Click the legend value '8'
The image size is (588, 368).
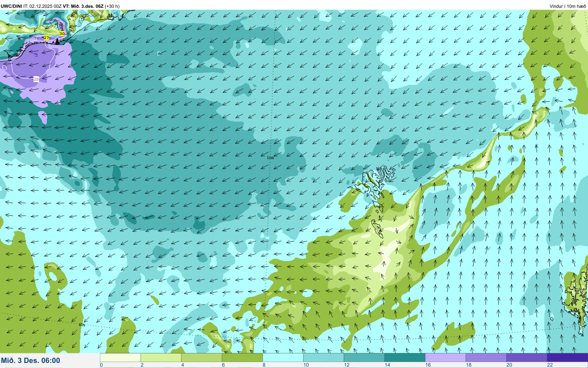(x=263, y=365)
